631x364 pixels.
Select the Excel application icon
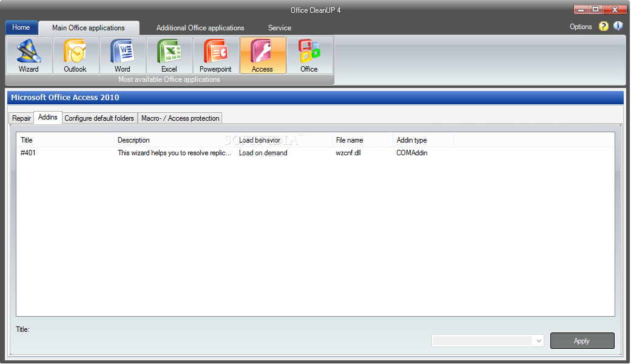169,55
